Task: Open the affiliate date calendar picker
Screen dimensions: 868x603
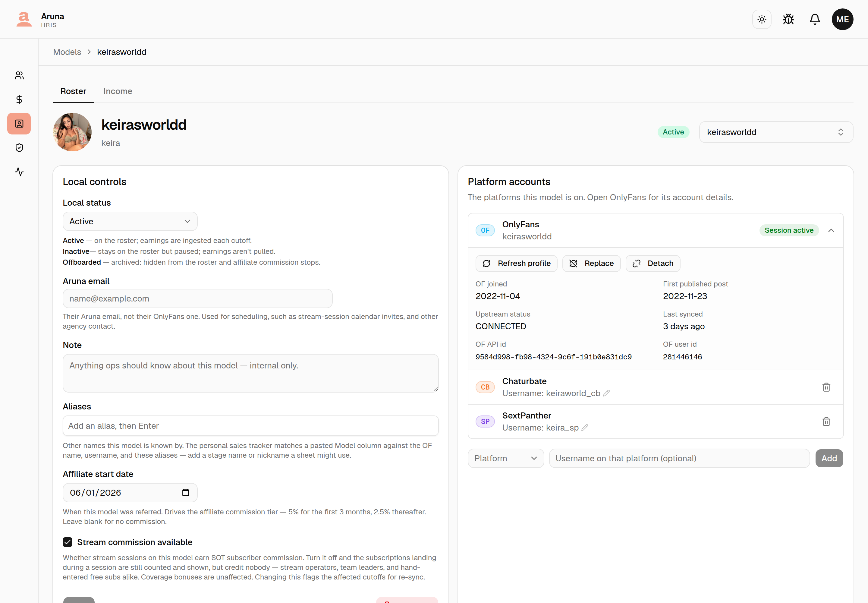Action: pyautogui.click(x=185, y=493)
